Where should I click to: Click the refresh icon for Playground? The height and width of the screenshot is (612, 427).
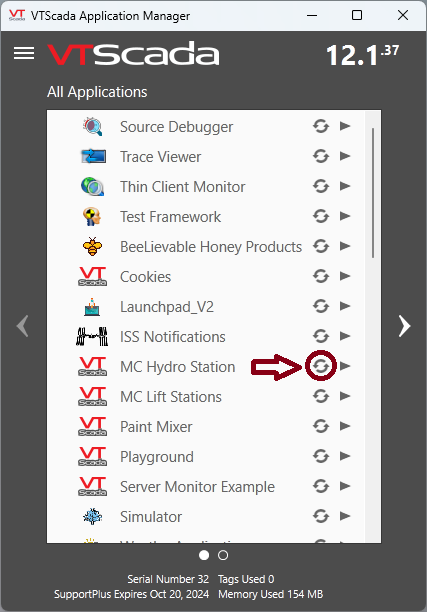click(x=321, y=456)
